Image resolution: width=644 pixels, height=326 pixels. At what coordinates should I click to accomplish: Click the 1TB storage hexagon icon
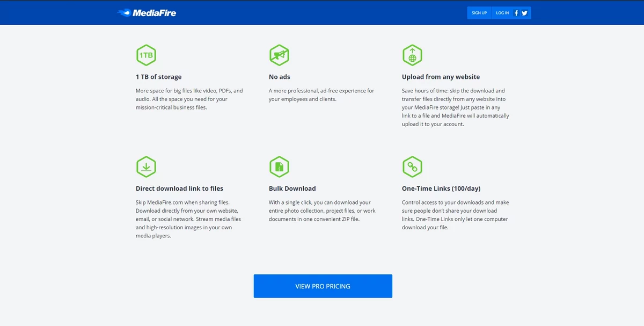(x=146, y=55)
